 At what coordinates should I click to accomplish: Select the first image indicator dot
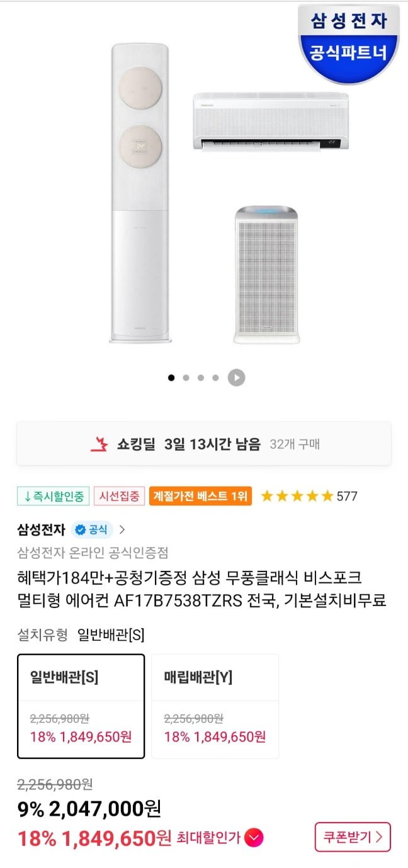171,378
